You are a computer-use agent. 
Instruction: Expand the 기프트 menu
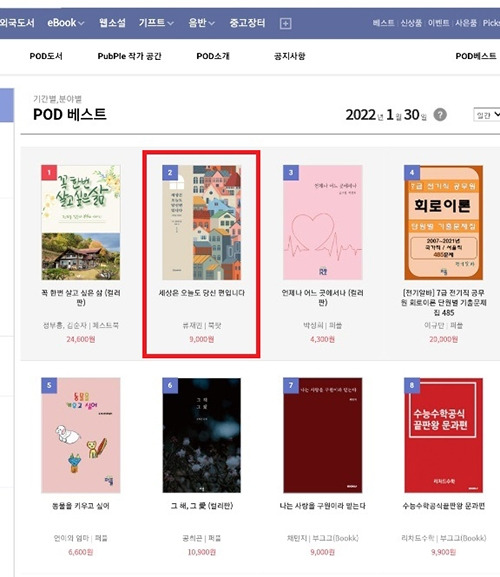pyautogui.click(x=156, y=23)
